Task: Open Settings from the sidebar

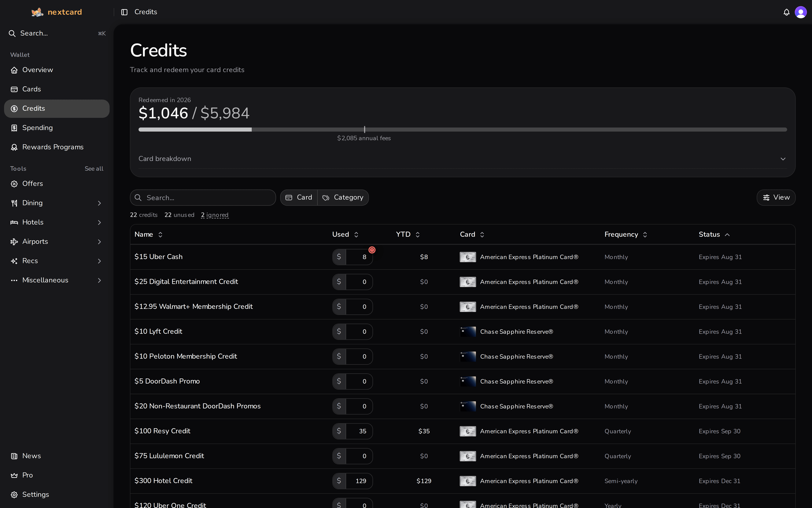Action: 57,495
